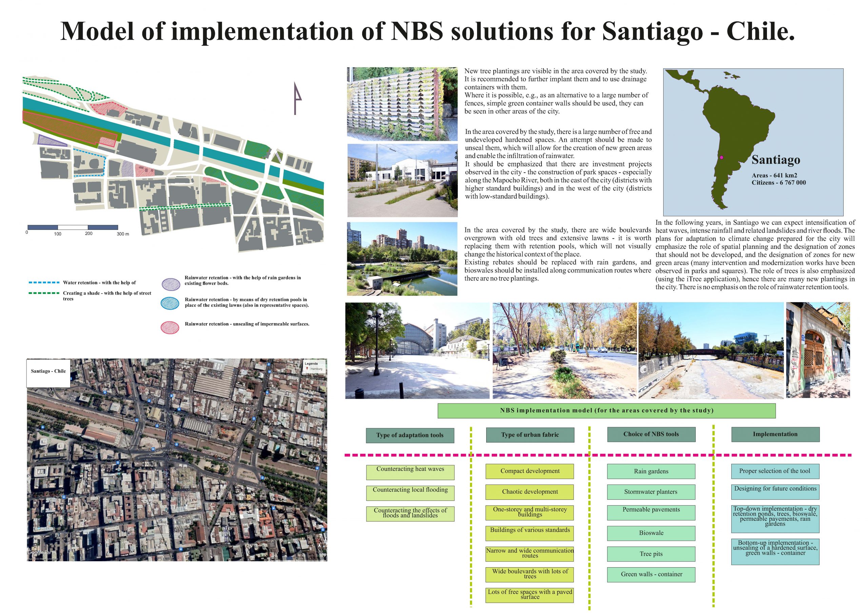Click the 'Tree pits' box
This screenshot has height=613, width=868.
click(x=651, y=554)
